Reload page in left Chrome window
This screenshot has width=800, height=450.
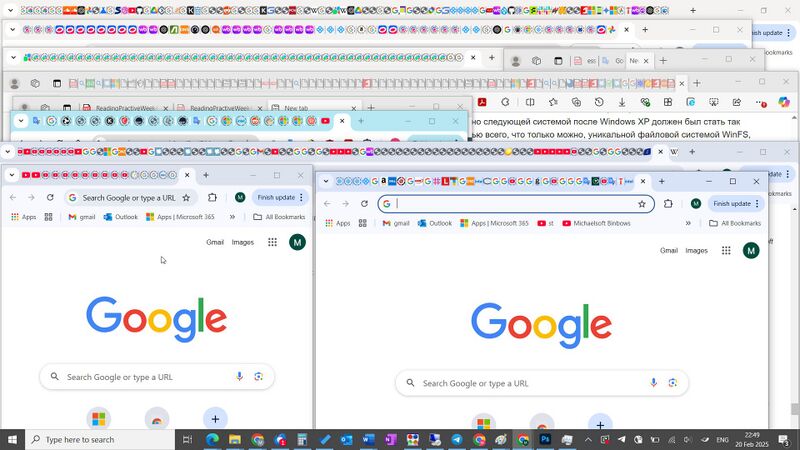[50, 197]
